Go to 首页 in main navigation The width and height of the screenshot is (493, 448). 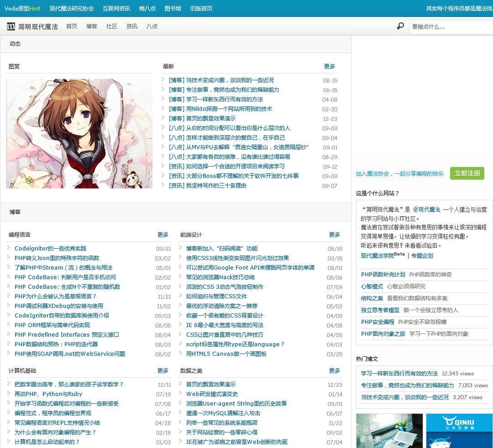coord(72,26)
